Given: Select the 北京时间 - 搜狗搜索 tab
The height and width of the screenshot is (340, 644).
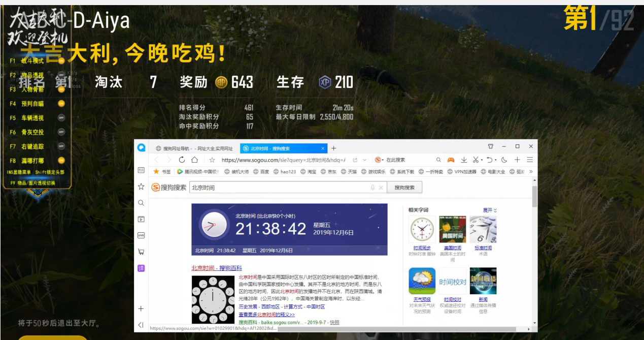Looking at the screenshot, I should 283,148.
